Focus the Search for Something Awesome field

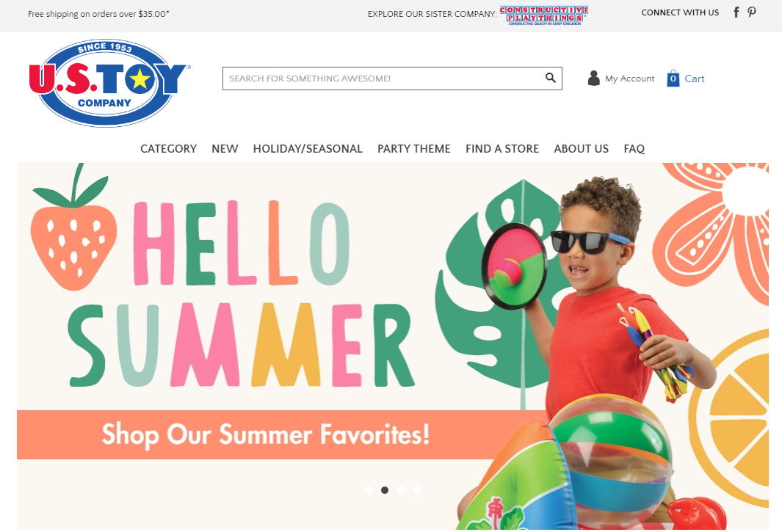384,79
